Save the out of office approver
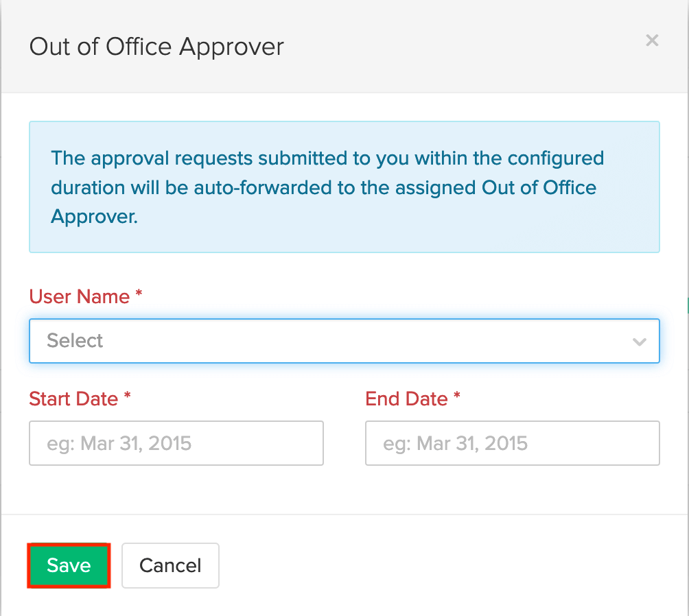 (69, 565)
